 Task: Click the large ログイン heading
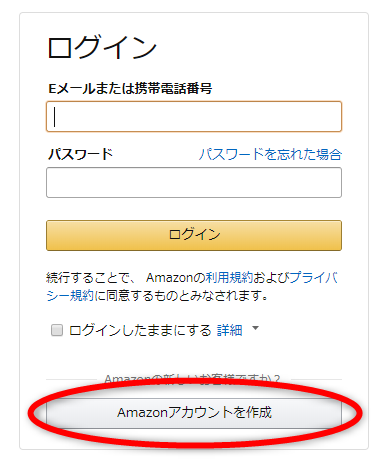pos(102,47)
